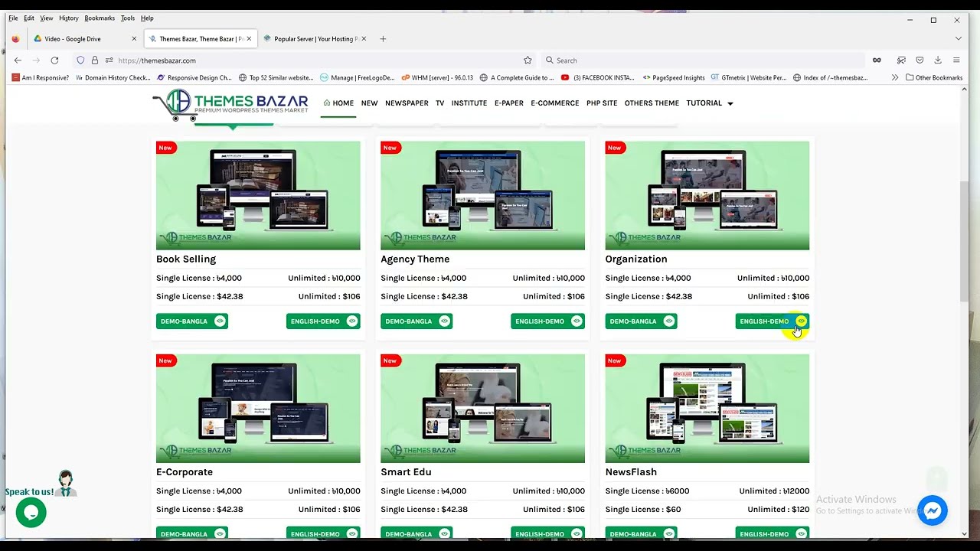The height and width of the screenshot is (551, 980).
Task: Open the Smart Edu theme preview image
Action: click(482, 409)
